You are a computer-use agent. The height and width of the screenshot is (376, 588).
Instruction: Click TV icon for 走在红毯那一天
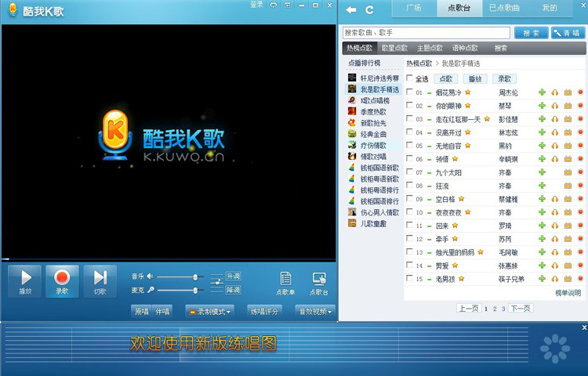click(568, 119)
